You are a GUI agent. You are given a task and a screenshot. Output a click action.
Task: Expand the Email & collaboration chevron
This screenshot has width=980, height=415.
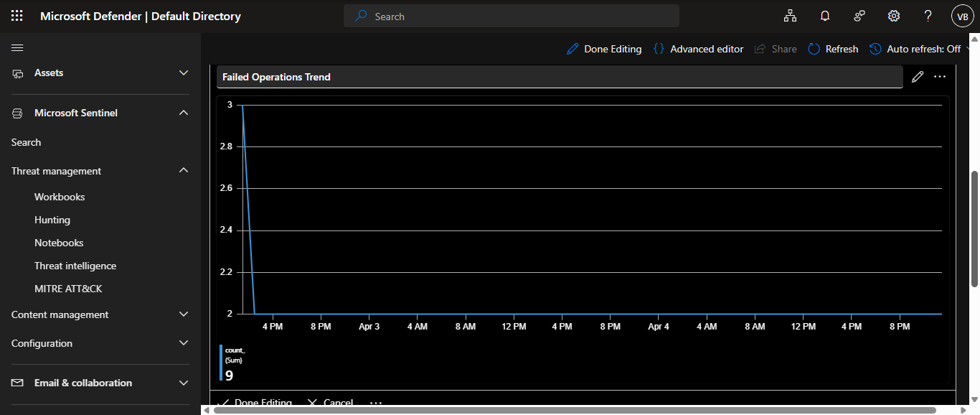(x=184, y=383)
